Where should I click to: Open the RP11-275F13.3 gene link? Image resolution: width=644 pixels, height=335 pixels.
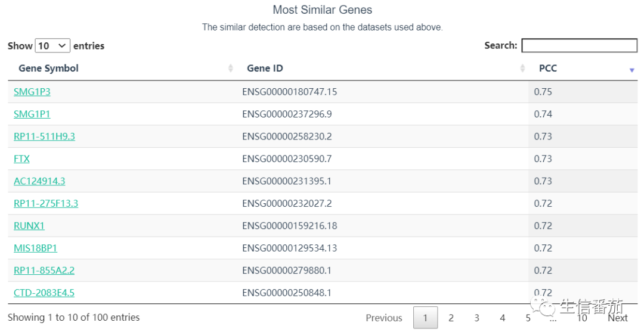(x=46, y=203)
